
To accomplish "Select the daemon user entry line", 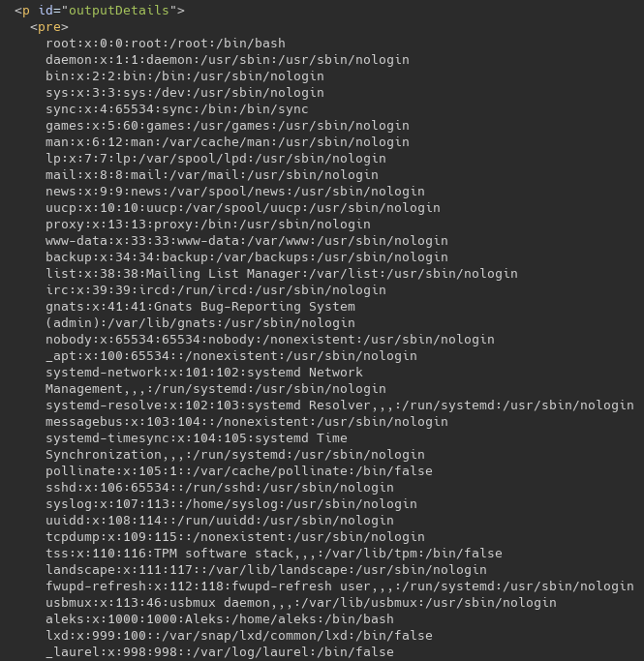I will point(227,60).
